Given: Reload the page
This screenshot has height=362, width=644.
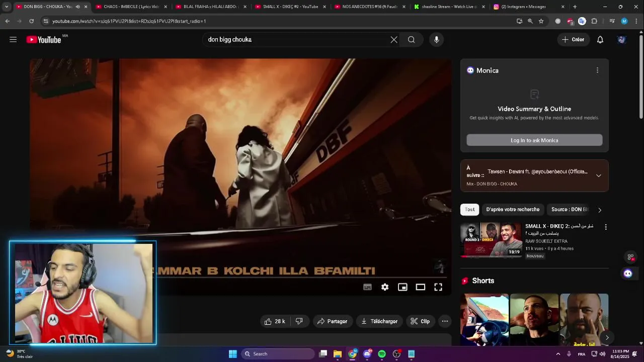Looking at the screenshot, I should tap(31, 21).
